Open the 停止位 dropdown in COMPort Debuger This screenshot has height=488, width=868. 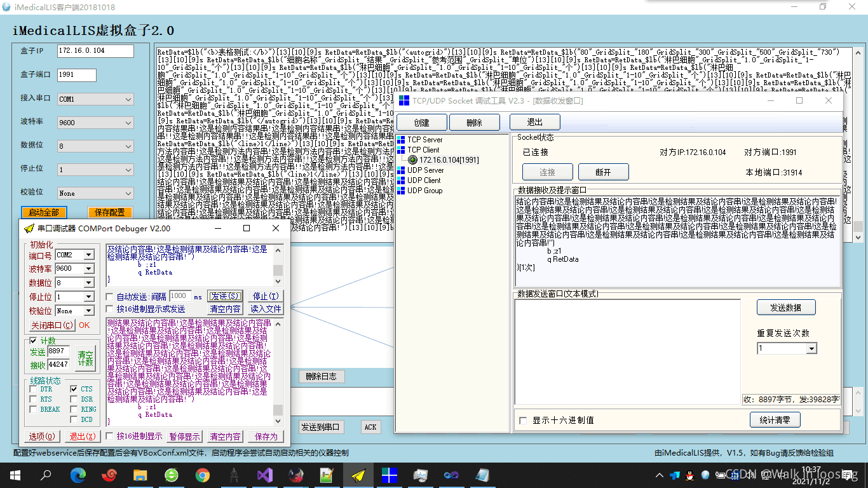point(89,297)
